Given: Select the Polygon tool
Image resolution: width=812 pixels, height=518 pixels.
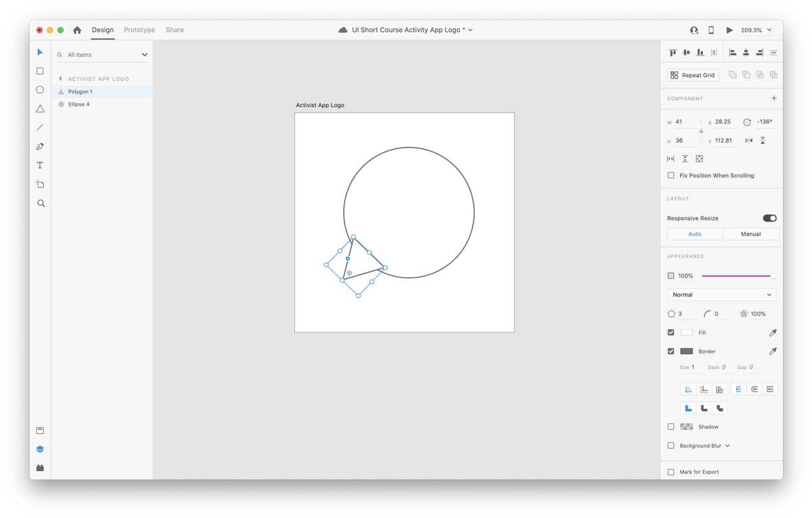Looking at the screenshot, I should [40, 108].
